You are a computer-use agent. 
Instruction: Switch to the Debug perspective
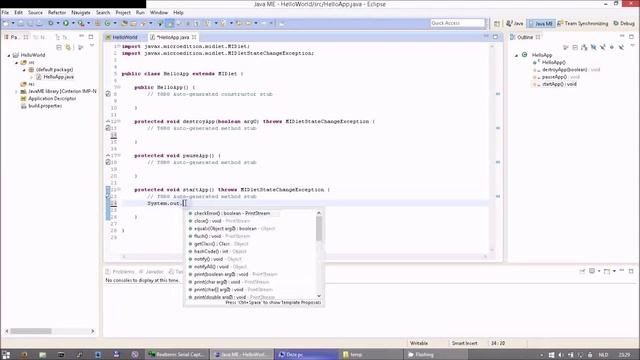pyautogui.click(x=624, y=24)
